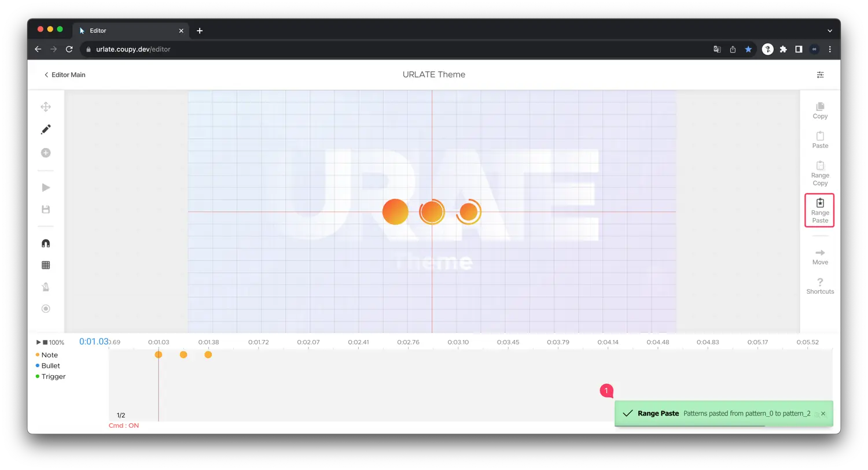The width and height of the screenshot is (868, 470).
Task: Select the move (four-arrow) tool in left sidebar
Action: tap(46, 107)
